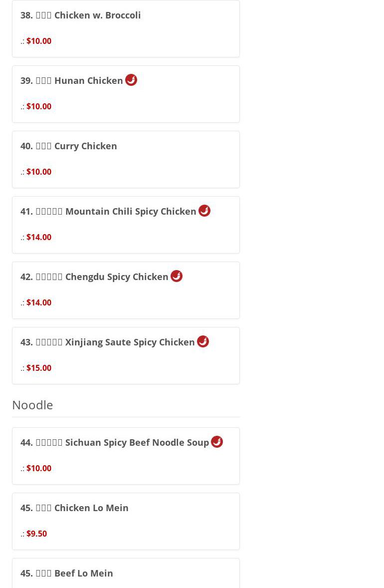The width and height of the screenshot is (384, 588).
Task: Click $10.00 price under Chicken w. Broccoli
Action: coord(39,41)
